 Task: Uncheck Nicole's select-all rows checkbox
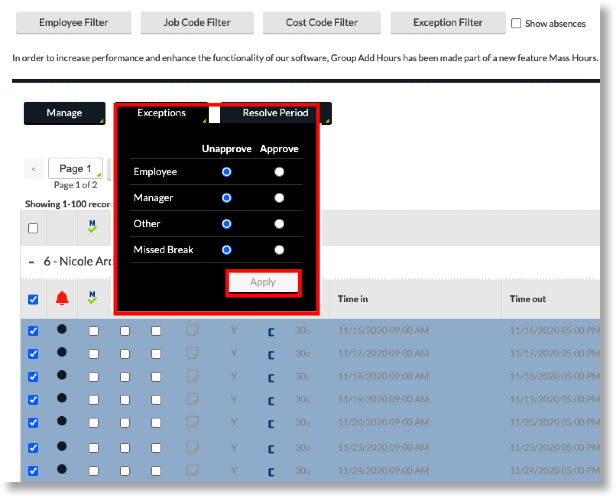33,300
